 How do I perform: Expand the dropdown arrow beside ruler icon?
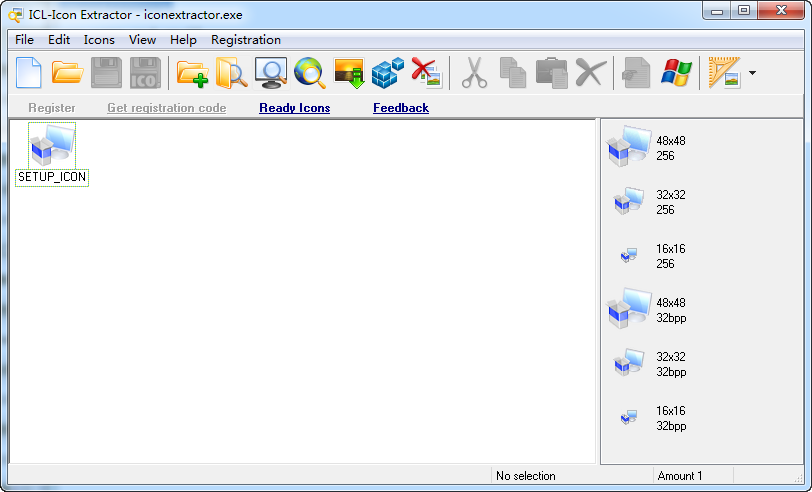(752, 73)
